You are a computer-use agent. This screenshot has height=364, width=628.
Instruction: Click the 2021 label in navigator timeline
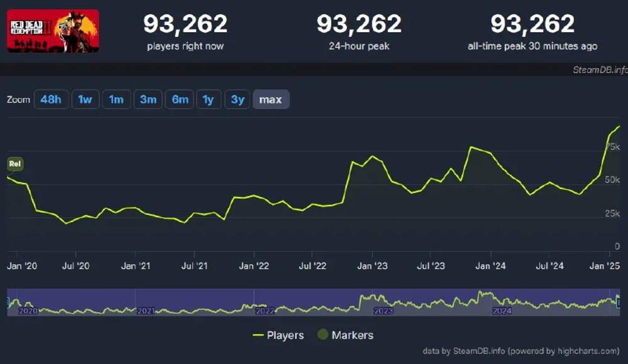click(146, 311)
